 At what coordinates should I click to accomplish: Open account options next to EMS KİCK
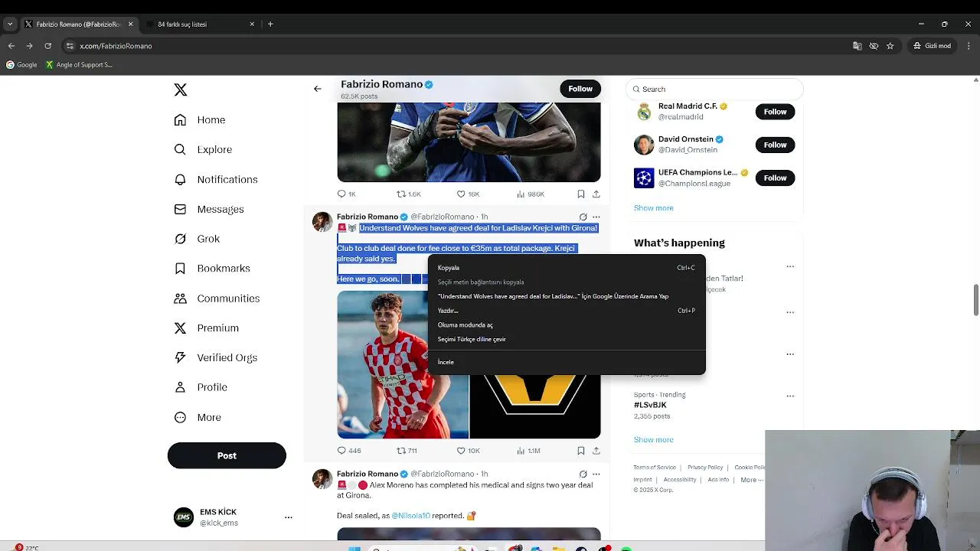[289, 517]
